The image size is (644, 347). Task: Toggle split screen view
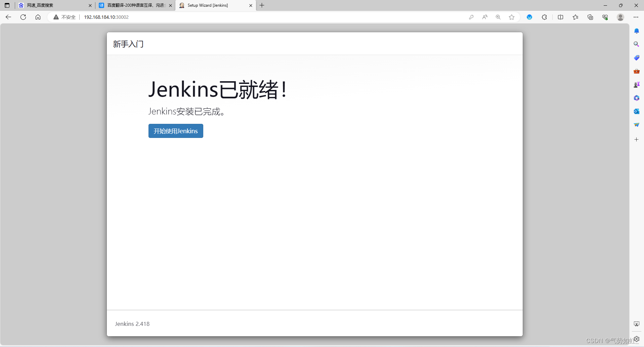pos(561,17)
